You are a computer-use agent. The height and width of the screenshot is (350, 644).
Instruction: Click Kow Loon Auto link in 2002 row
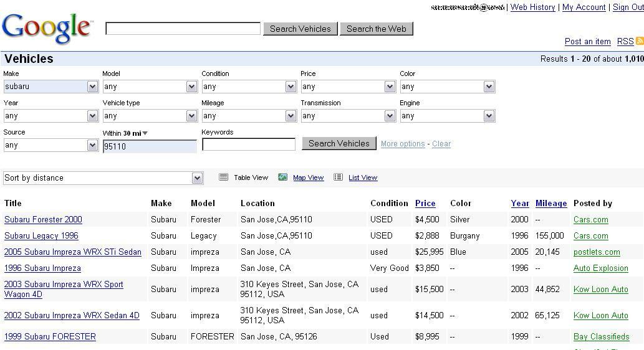coord(601,316)
